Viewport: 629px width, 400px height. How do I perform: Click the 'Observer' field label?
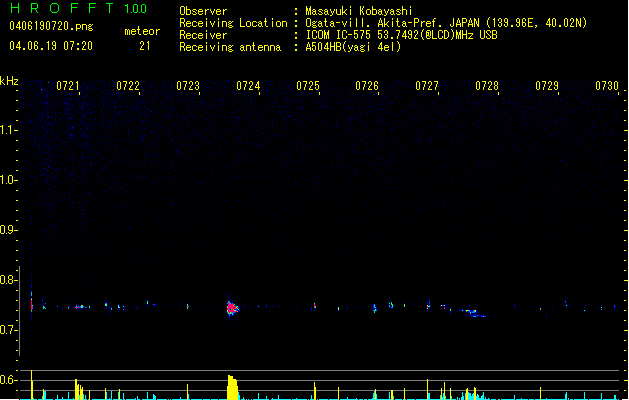coord(203,11)
